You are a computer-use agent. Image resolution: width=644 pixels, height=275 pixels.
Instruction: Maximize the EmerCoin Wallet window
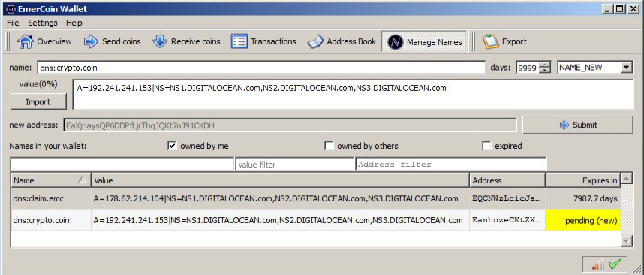(x=619, y=8)
